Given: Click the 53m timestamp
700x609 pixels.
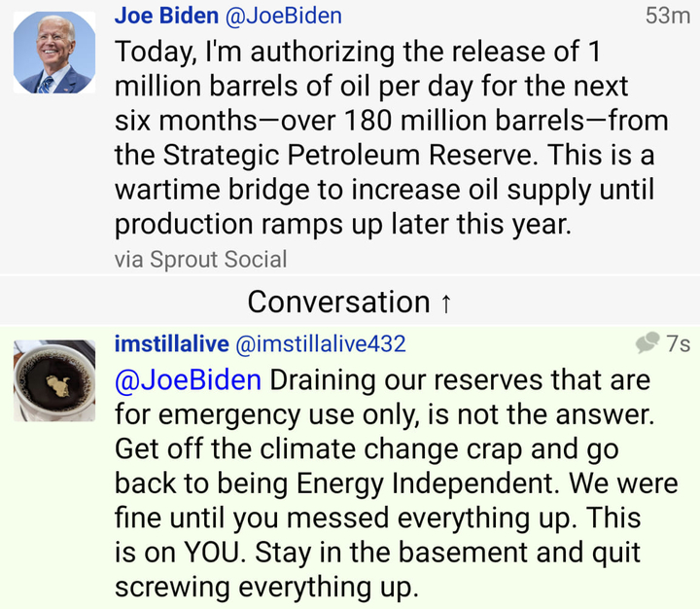Looking at the screenshot, I should 667,16.
